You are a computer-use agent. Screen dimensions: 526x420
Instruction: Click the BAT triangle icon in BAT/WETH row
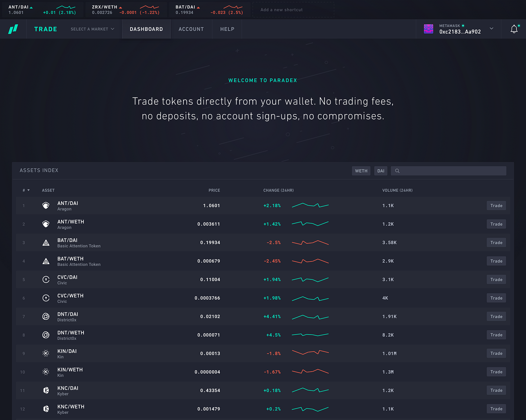tap(46, 261)
